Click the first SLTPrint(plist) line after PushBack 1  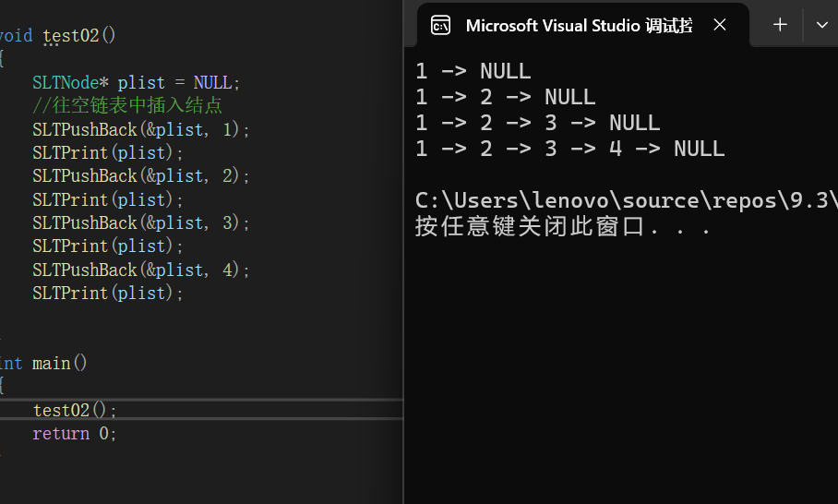tap(108, 153)
